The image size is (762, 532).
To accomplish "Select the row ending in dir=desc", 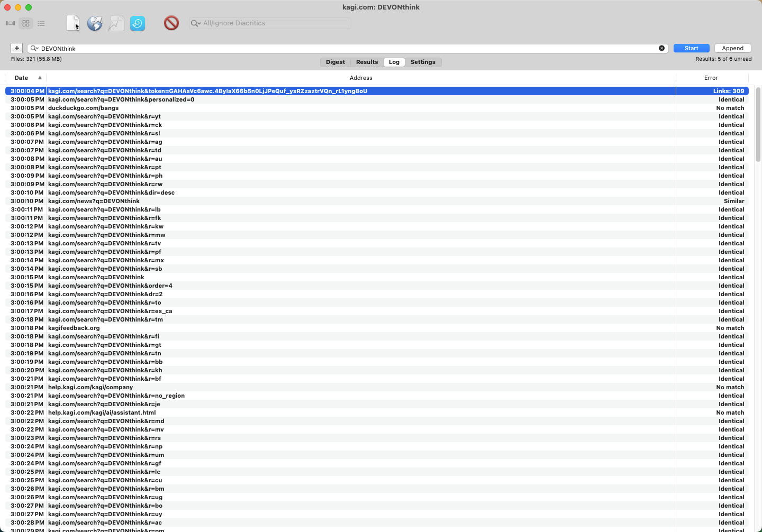I will click(x=377, y=192).
